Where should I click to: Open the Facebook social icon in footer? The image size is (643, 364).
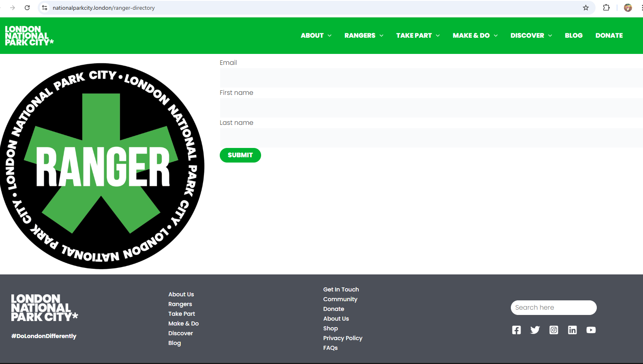point(516,330)
